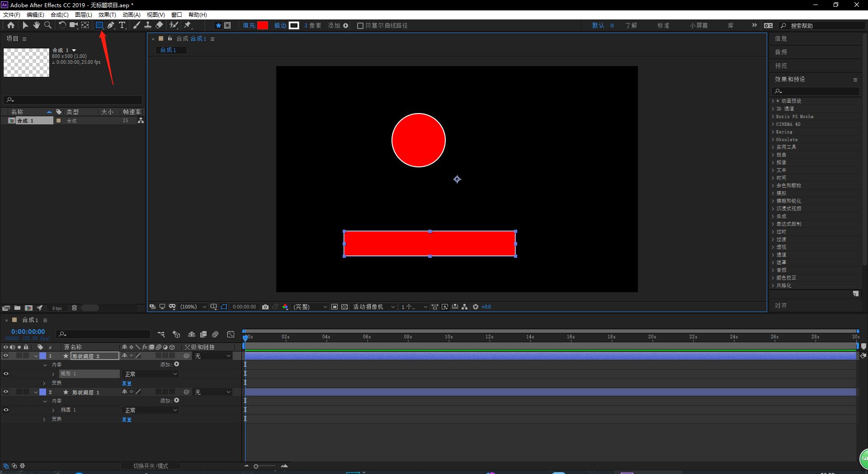Select the Home icon in the toolbar

[x=11, y=25]
